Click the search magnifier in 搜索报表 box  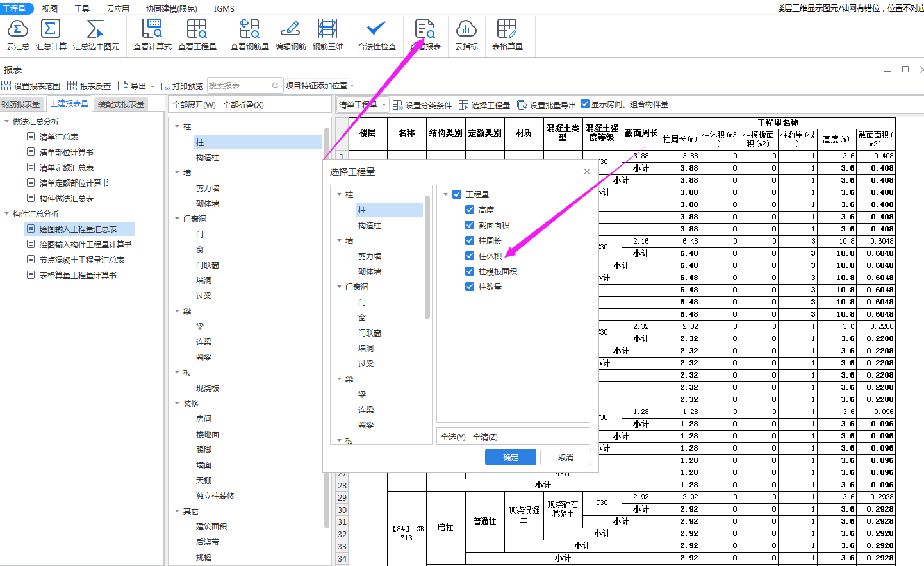276,85
